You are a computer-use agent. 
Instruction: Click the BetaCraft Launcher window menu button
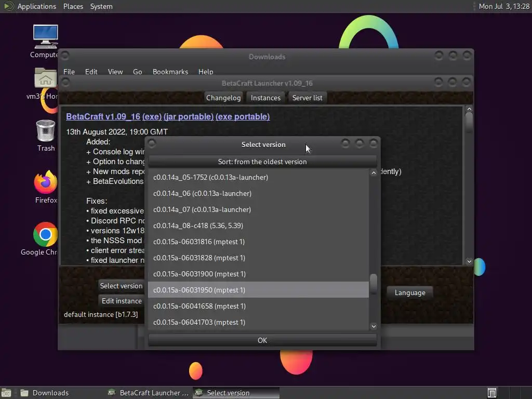point(65,82)
